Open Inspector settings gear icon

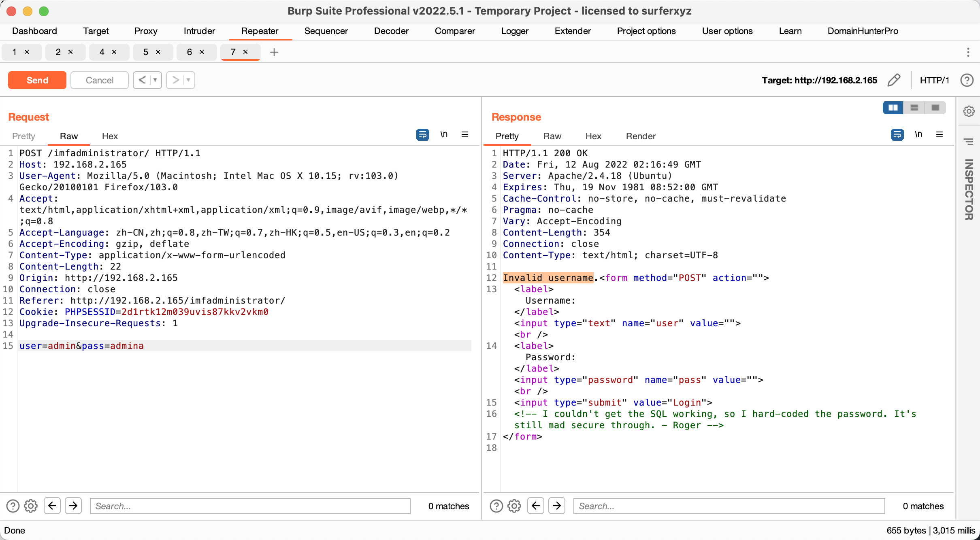[x=969, y=111]
